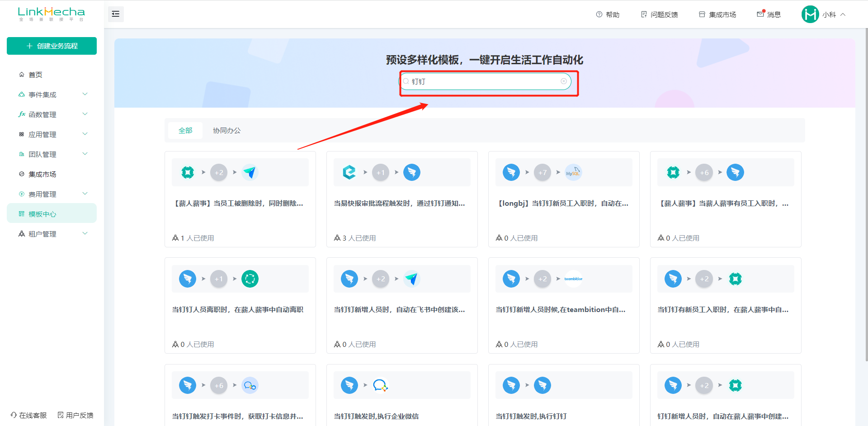Click the LinkMecha logo

click(x=51, y=14)
